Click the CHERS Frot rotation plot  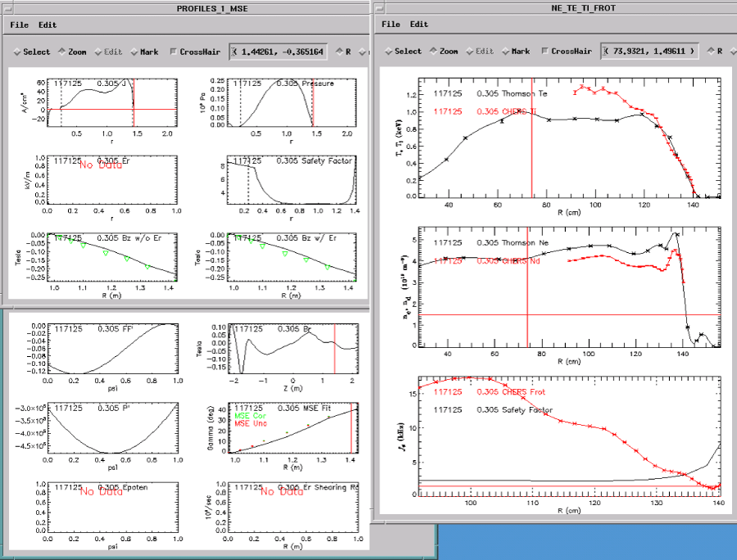568,436
